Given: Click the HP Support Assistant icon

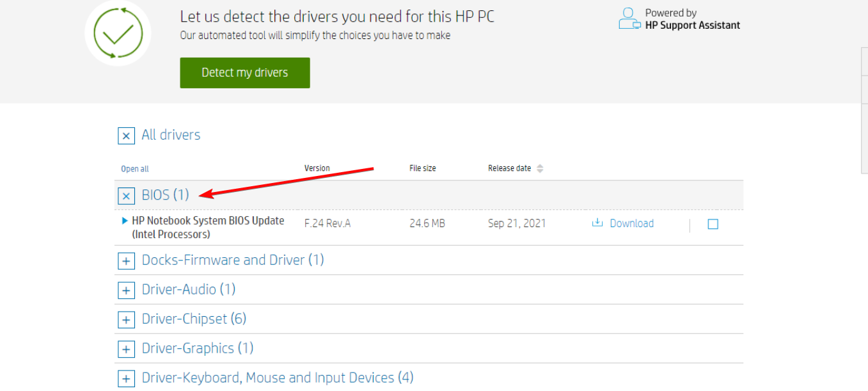Looking at the screenshot, I should 629,19.
